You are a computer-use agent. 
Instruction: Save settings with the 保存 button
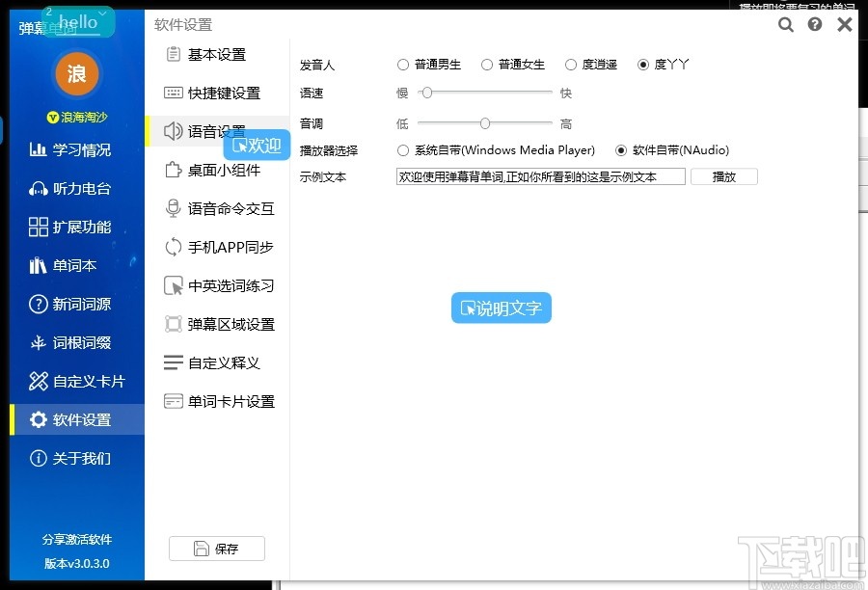coord(217,548)
